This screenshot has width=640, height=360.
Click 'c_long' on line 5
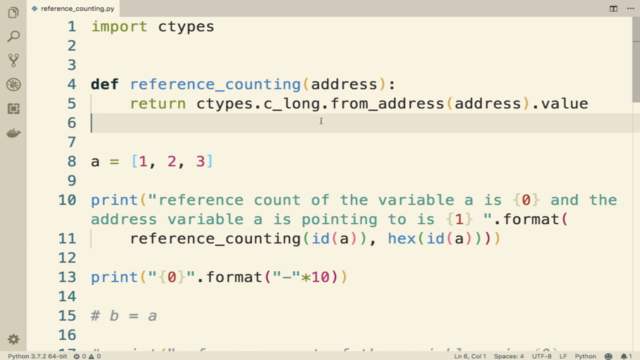pyautogui.click(x=292, y=104)
